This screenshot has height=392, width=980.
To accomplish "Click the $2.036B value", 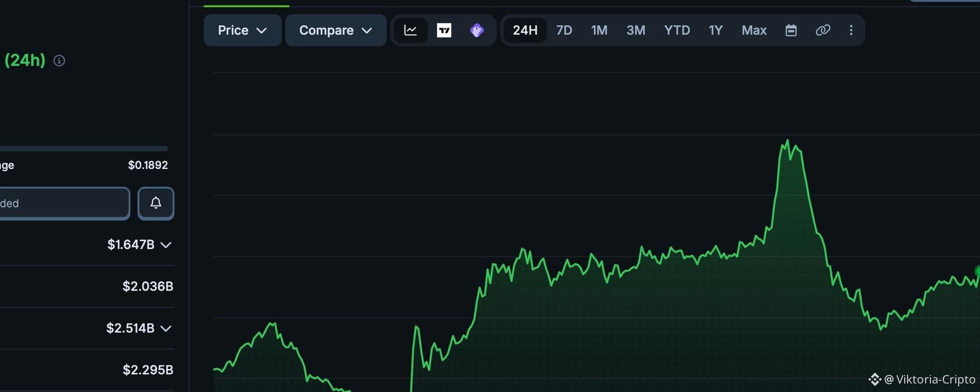I will (148, 287).
